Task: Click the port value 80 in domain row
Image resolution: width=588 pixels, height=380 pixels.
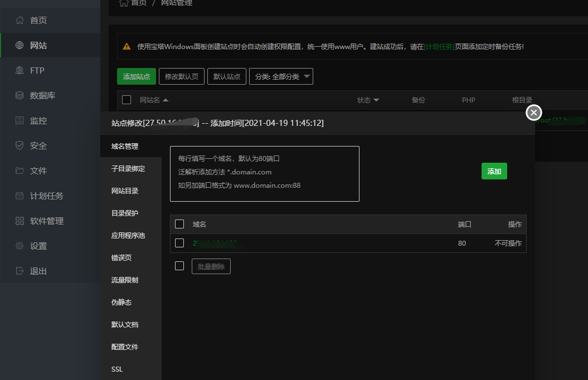Action: click(x=461, y=243)
